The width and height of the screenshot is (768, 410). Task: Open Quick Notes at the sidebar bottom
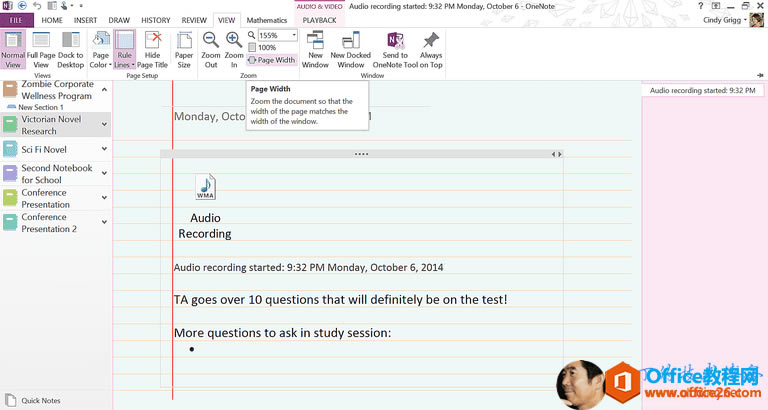click(40, 400)
